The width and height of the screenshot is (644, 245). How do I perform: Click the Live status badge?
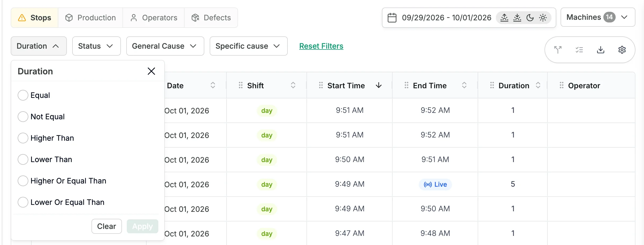pos(435,184)
